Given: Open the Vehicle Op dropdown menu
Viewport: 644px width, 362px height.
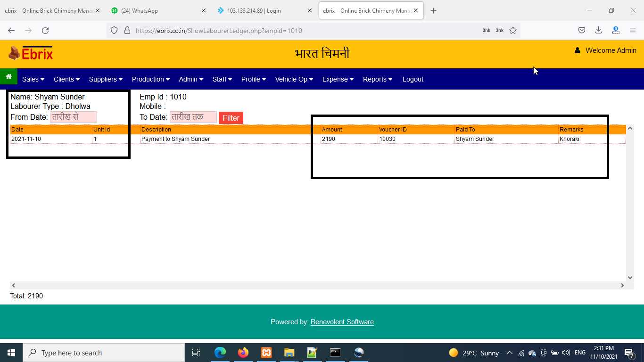Looking at the screenshot, I should 294,79.
